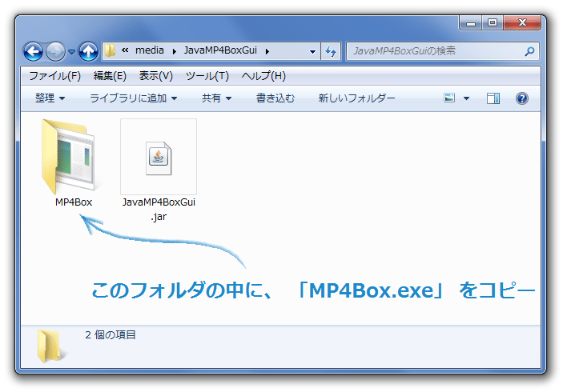Click the MP4Box folder name label
Viewport: 563px width, 392px height.
tap(74, 202)
